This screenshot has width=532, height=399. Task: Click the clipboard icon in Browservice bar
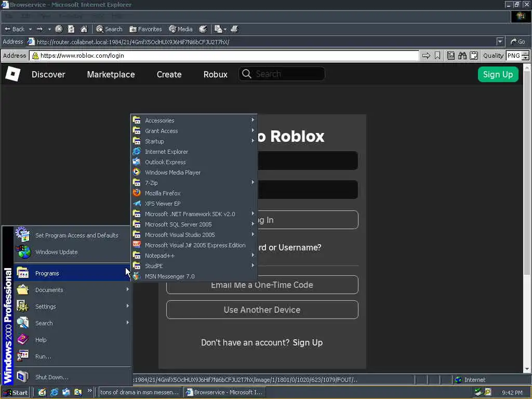coord(474,56)
